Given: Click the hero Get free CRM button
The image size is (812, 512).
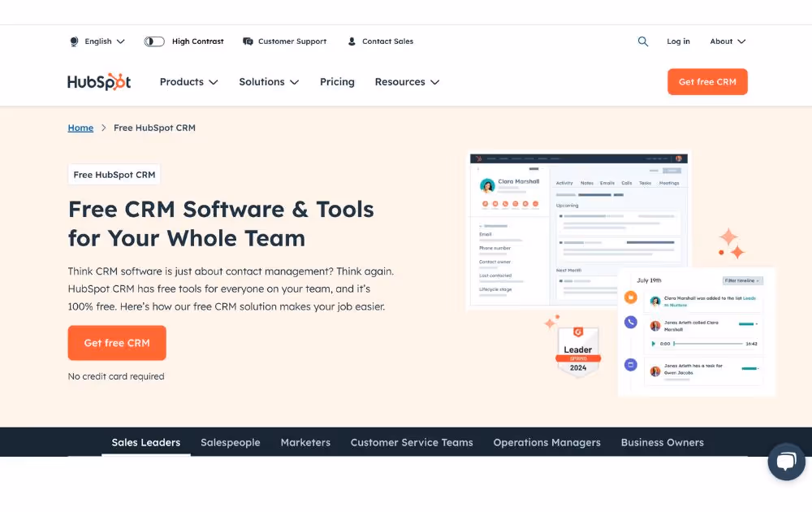Looking at the screenshot, I should (117, 343).
